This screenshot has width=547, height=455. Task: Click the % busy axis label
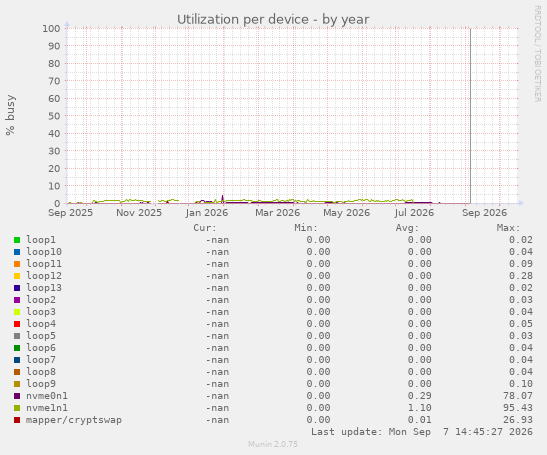(10, 115)
